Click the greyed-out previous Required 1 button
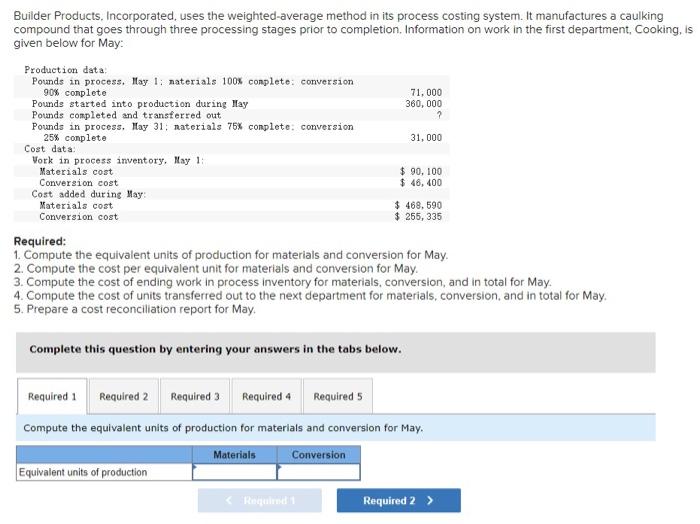The image size is (700, 524). pos(260,500)
